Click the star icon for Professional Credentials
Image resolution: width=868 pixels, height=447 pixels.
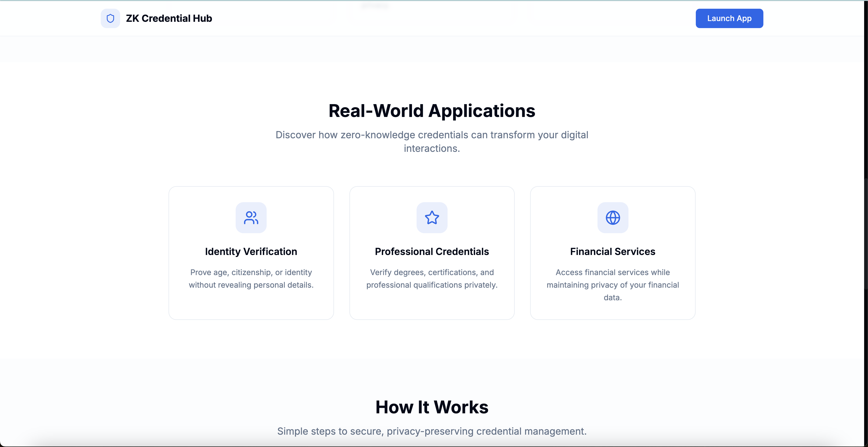point(432,218)
